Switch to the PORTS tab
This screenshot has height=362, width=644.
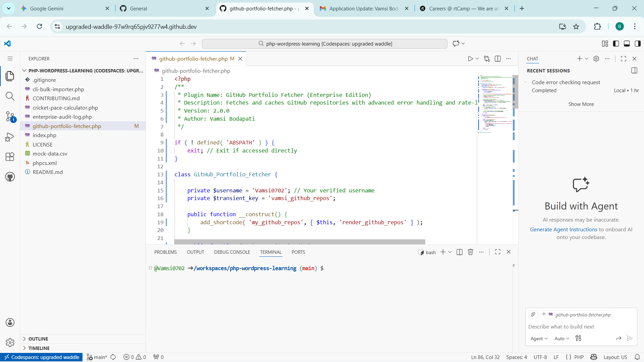click(x=298, y=252)
